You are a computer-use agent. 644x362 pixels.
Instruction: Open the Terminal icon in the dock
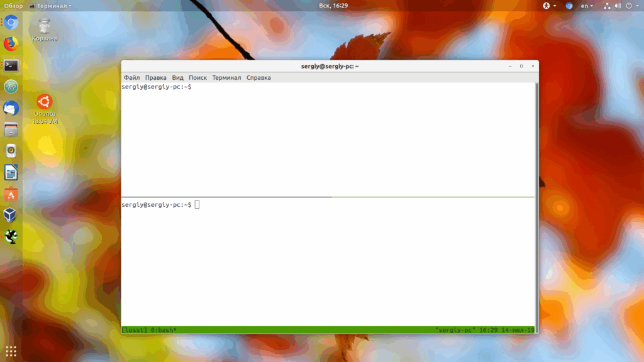point(11,65)
